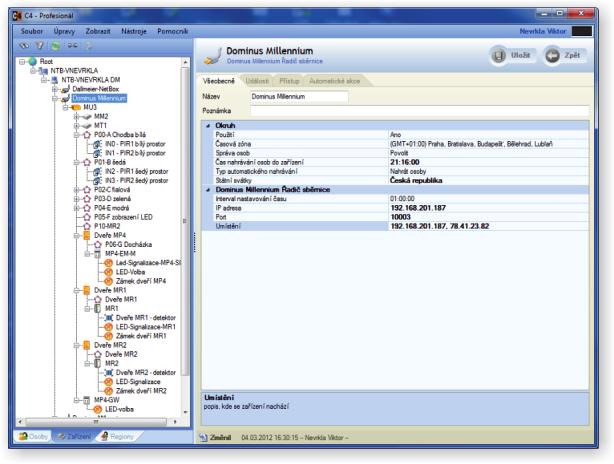Click the sensor icon of IN0 - PIR1 bílý prostor
Image resolution: width=614 pixels, height=464 pixels.
point(98,144)
